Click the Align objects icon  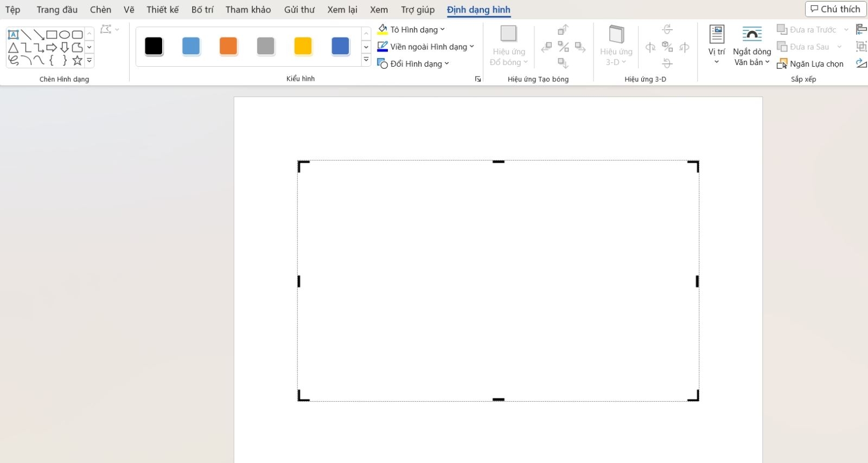coord(861,29)
